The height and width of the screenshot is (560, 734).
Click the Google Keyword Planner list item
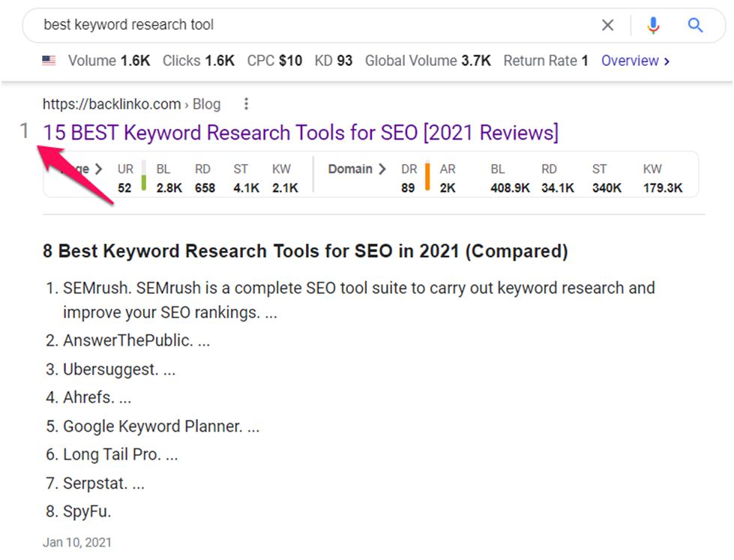pyautogui.click(x=153, y=426)
